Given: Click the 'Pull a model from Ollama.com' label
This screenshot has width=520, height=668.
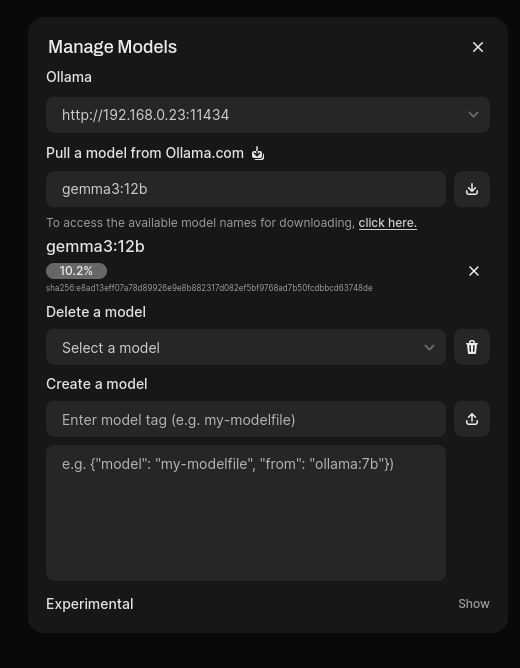Looking at the screenshot, I should coord(145,153).
